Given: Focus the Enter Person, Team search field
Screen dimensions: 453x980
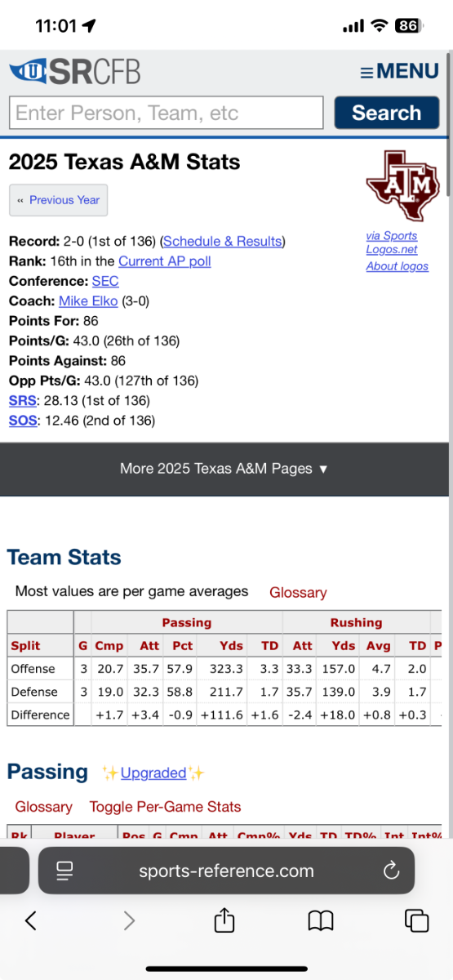Looking at the screenshot, I should click(x=167, y=113).
